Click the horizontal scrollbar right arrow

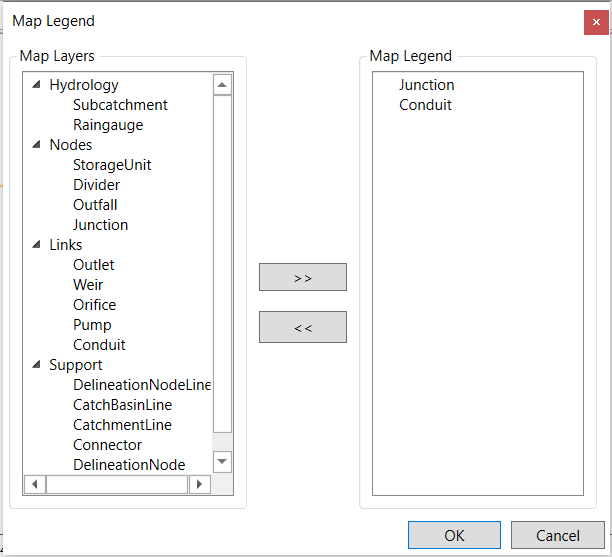[200, 484]
